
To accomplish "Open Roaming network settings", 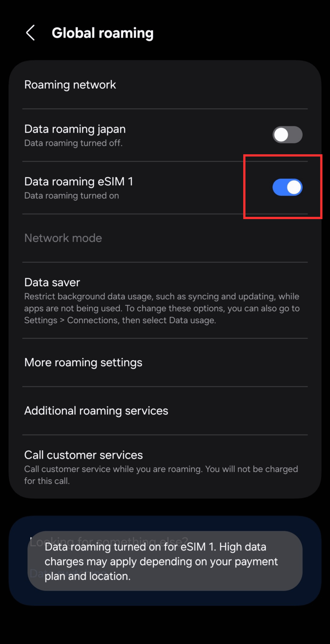I will [165, 85].
